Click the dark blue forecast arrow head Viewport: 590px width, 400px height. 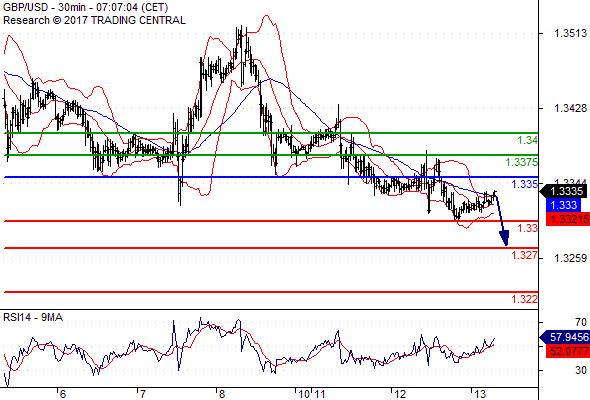pyautogui.click(x=504, y=238)
